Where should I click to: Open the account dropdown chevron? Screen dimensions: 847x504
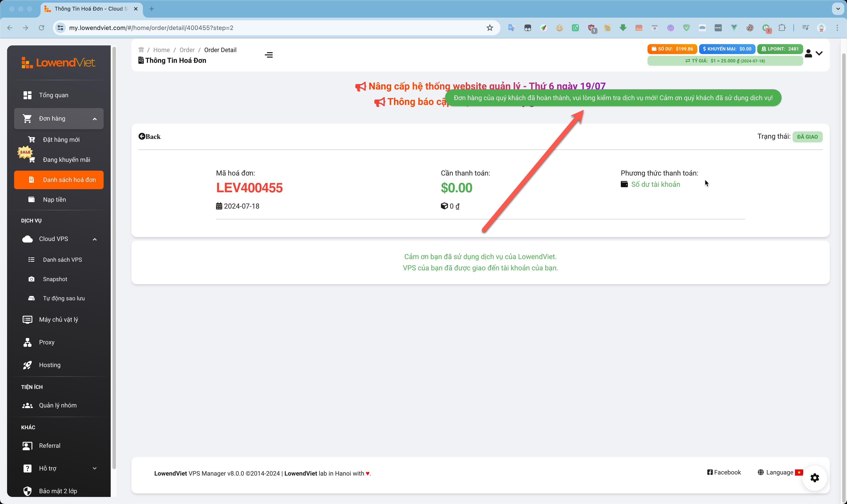coord(819,53)
